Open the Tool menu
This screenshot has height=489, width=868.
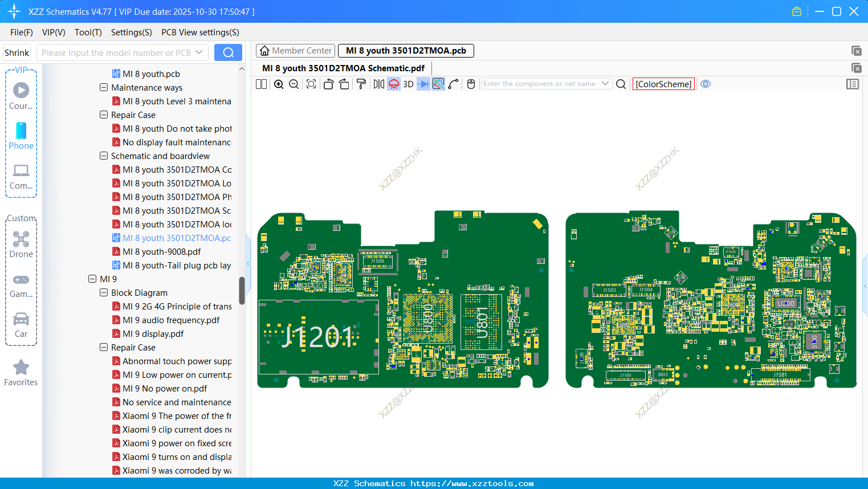click(88, 32)
